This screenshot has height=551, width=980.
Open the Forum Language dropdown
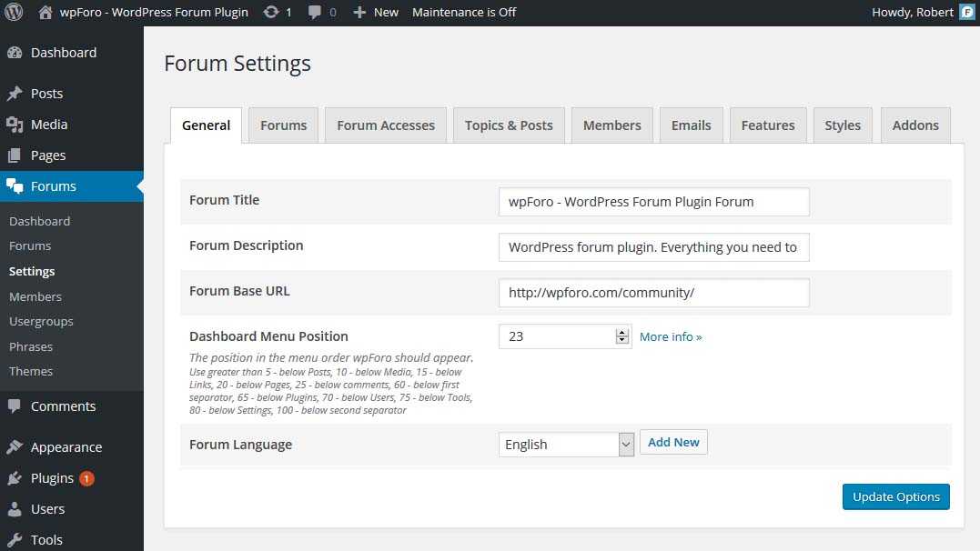pos(566,445)
